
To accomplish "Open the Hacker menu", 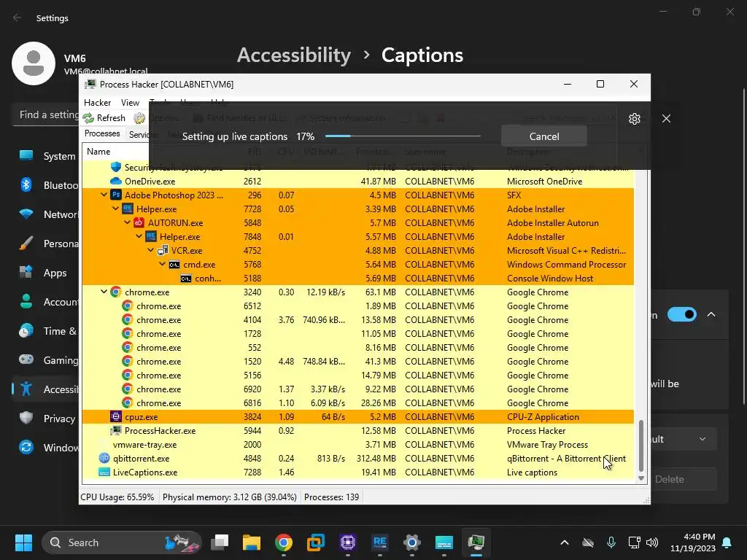I will tap(97, 102).
